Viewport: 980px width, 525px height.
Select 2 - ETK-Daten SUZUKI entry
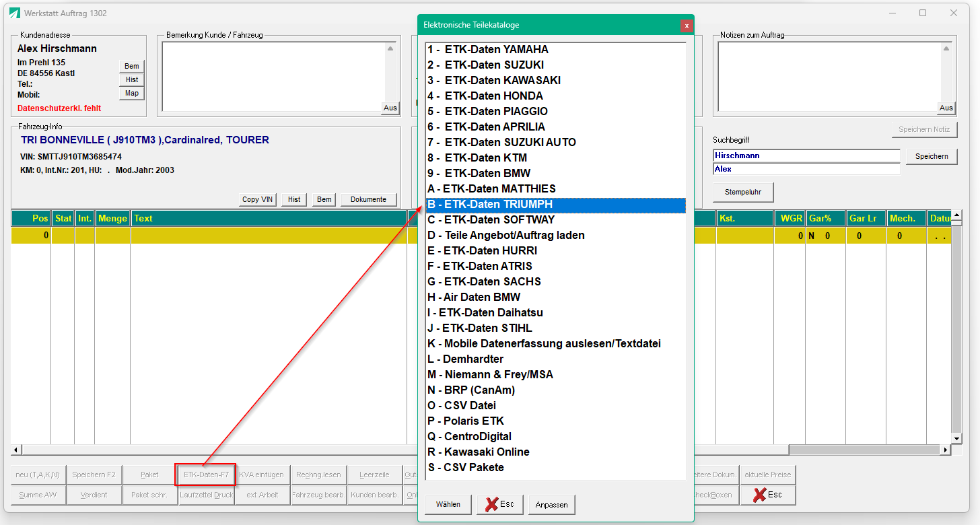(x=555, y=65)
